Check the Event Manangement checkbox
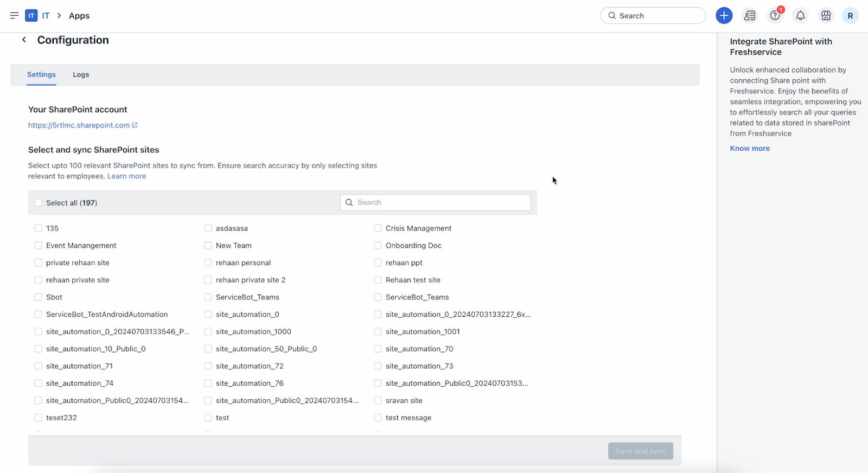The image size is (868, 473). pyautogui.click(x=38, y=246)
